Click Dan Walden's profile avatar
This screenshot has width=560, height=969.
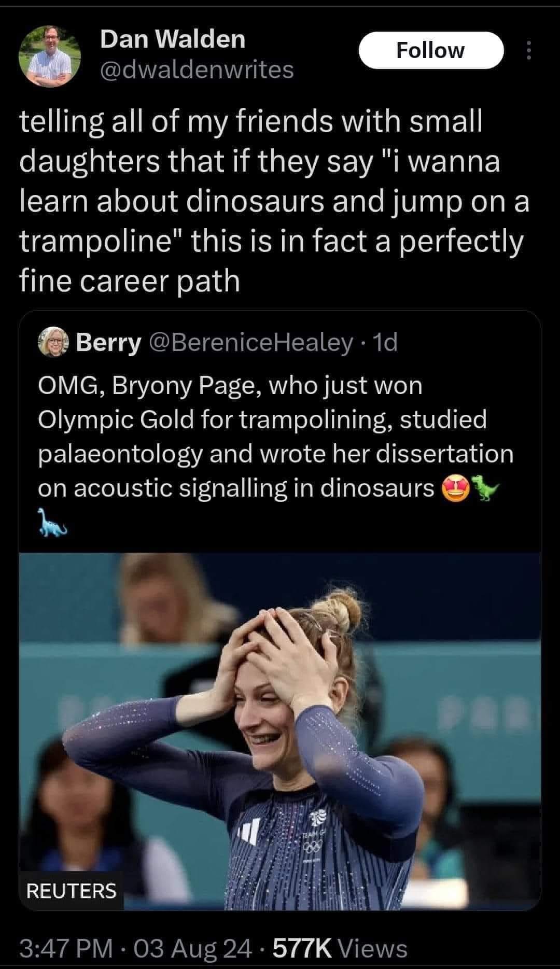click(x=50, y=57)
